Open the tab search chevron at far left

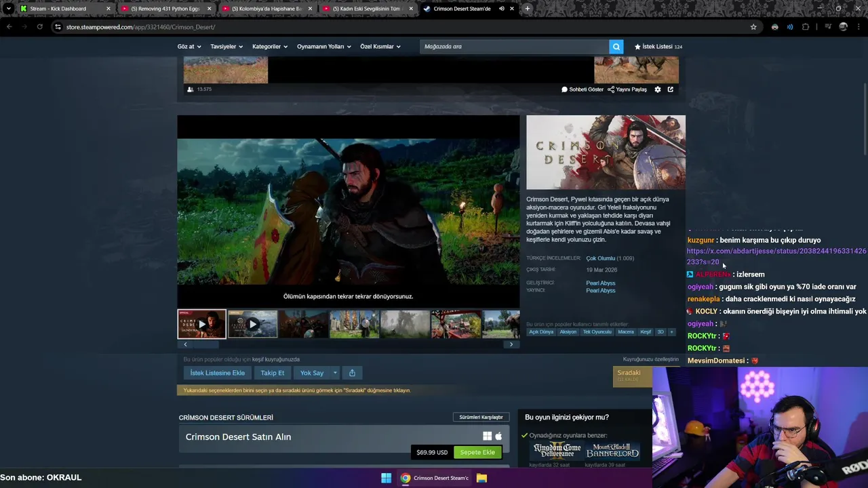(x=8, y=9)
